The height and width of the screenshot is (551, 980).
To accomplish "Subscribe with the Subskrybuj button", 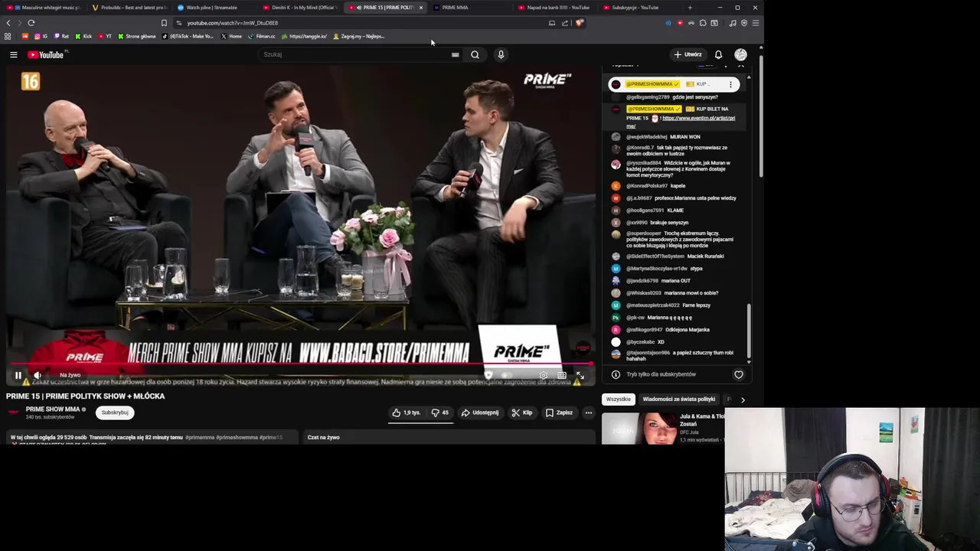I will pos(115,412).
